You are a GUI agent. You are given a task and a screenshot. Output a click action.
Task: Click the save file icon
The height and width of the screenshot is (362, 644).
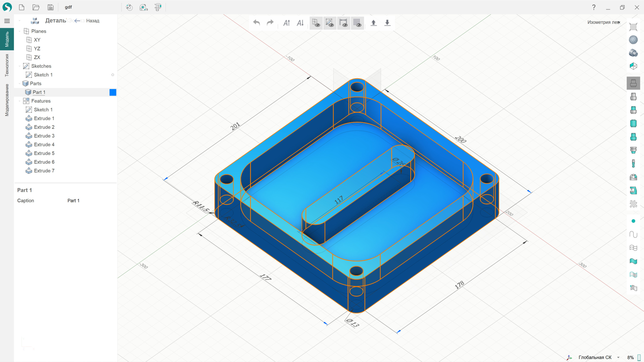[x=50, y=7]
